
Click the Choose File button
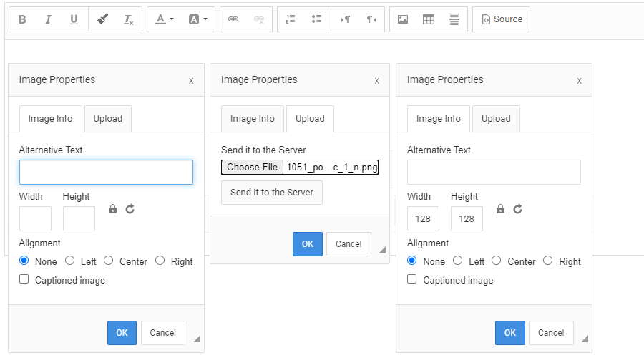pyautogui.click(x=252, y=168)
